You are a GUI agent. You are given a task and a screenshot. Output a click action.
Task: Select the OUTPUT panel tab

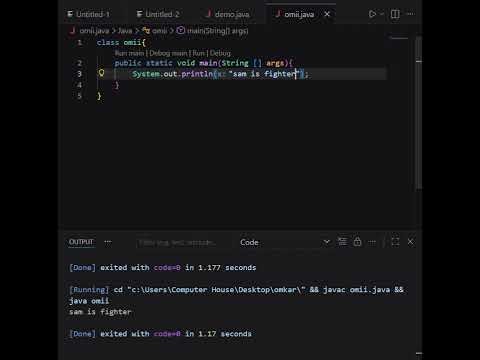[x=81, y=242]
